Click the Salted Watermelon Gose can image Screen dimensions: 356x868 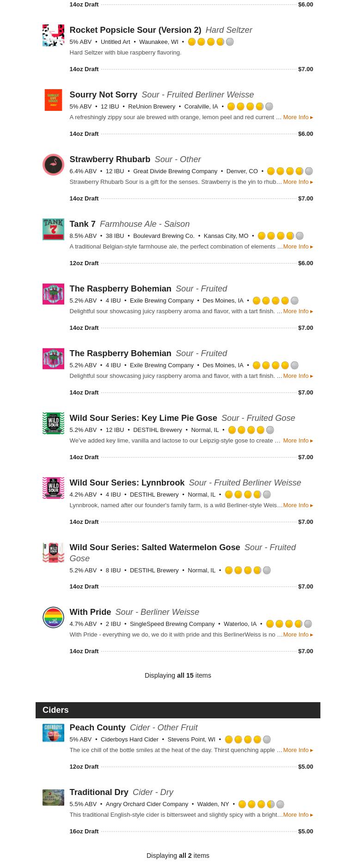pos(53,552)
